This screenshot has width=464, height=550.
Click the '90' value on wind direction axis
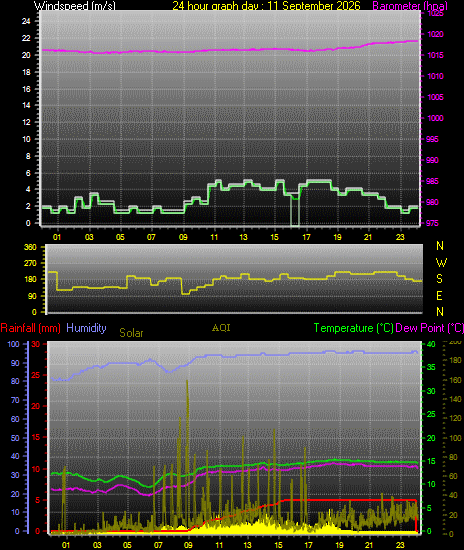point(32,296)
